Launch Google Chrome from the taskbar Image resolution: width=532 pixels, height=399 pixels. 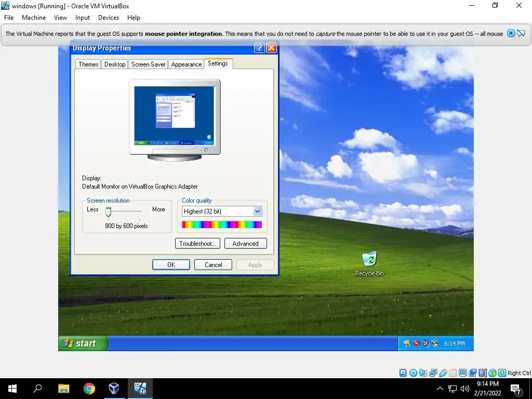coord(89,389)
